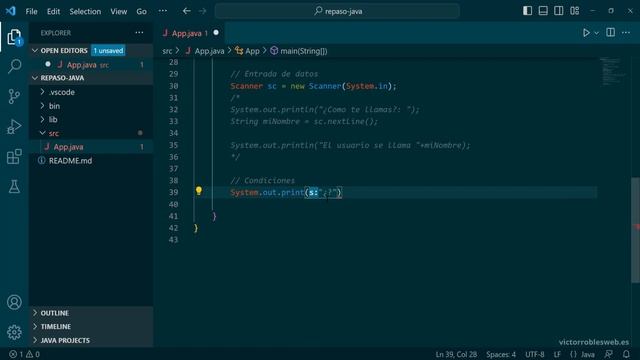
Task: Click the '// Condiciones' comment on line 38
Action: (262, 180)
